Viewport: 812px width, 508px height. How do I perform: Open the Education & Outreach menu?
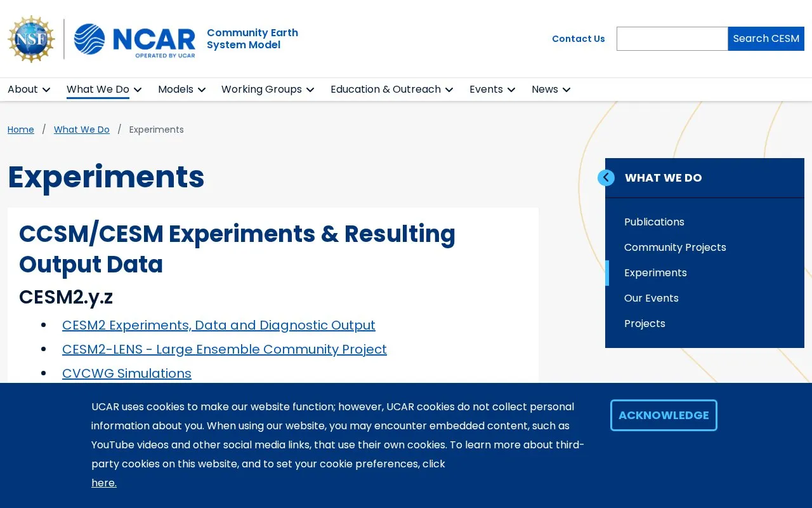pyautogui.click(x=386, y=90)
